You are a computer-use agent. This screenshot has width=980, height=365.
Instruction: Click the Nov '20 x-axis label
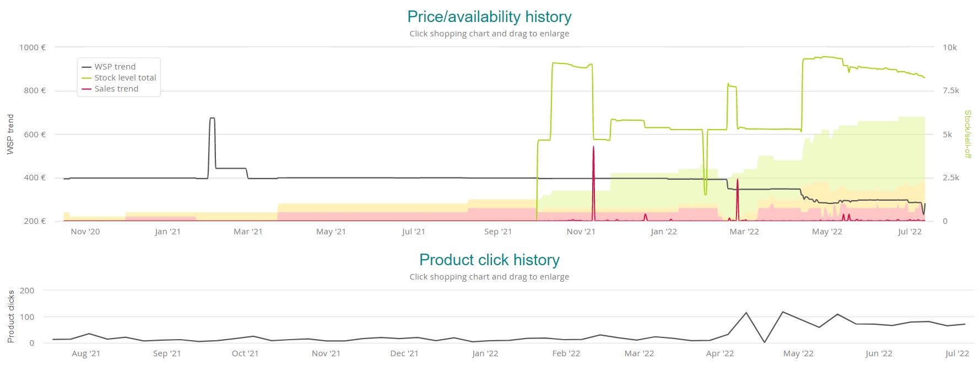85,232
